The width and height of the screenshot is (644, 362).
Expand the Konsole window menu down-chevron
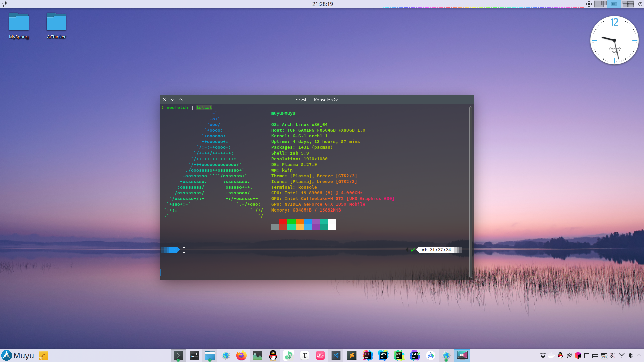(x=173, y=100)
